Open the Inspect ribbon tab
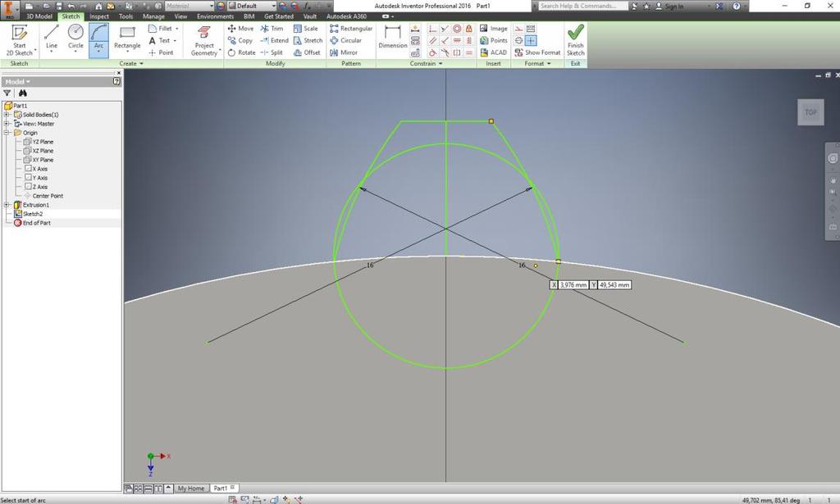840x504 pixels. pos(99,16)
